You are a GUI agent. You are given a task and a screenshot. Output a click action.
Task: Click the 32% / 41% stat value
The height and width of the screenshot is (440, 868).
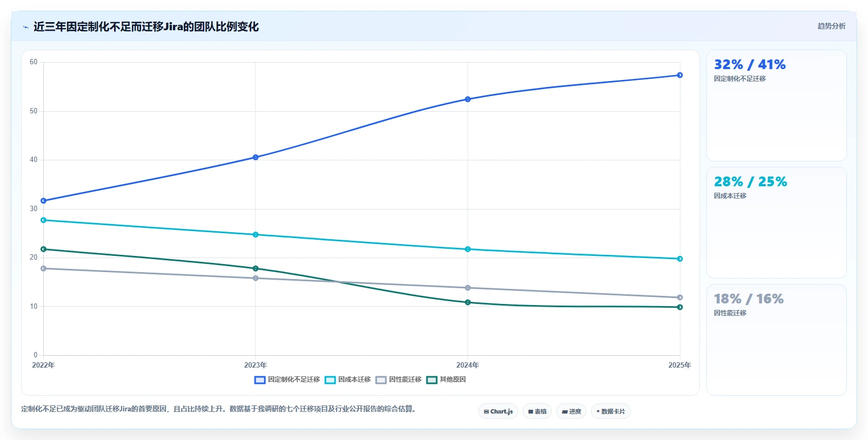(x=750, y=65)
